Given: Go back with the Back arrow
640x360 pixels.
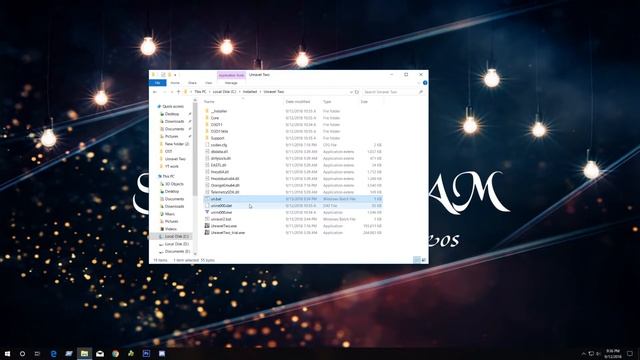Looking at the screenshot, I should point(155,92).
